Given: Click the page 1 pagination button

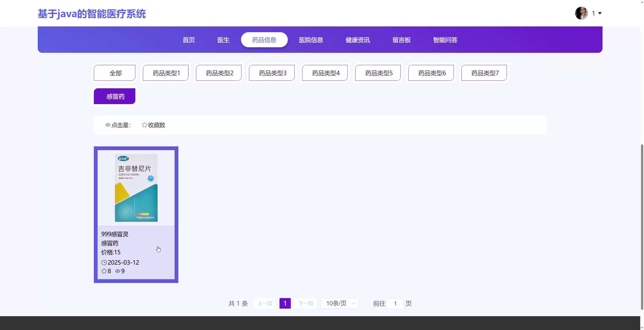Looking at the screenshot, I should point(285,303).
